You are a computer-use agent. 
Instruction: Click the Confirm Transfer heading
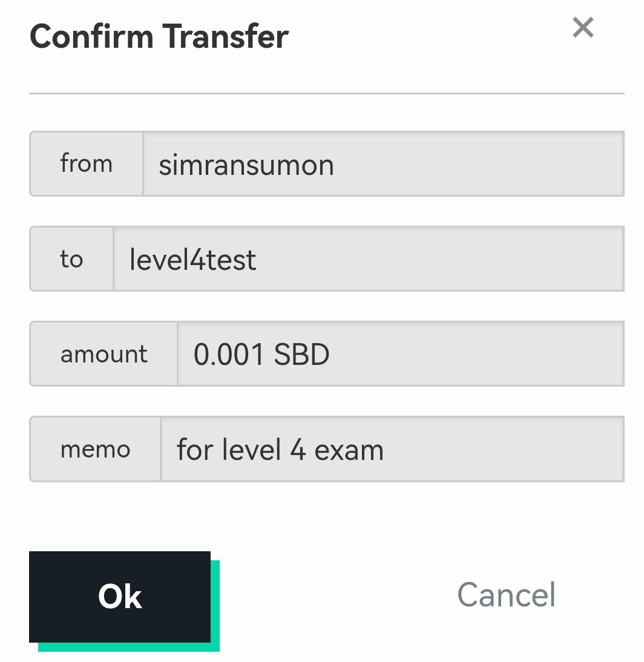159,36
